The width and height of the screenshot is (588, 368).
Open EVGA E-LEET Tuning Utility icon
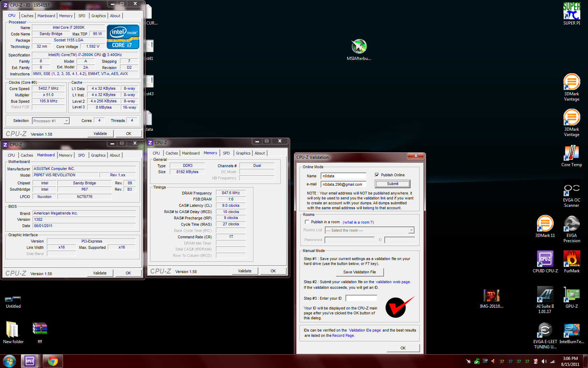(545, 335)
